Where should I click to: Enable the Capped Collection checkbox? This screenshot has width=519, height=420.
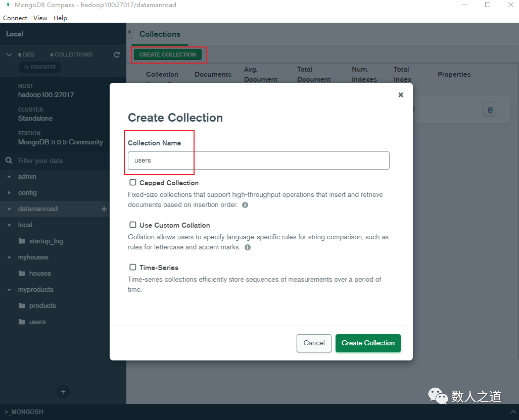coord(133,182)
